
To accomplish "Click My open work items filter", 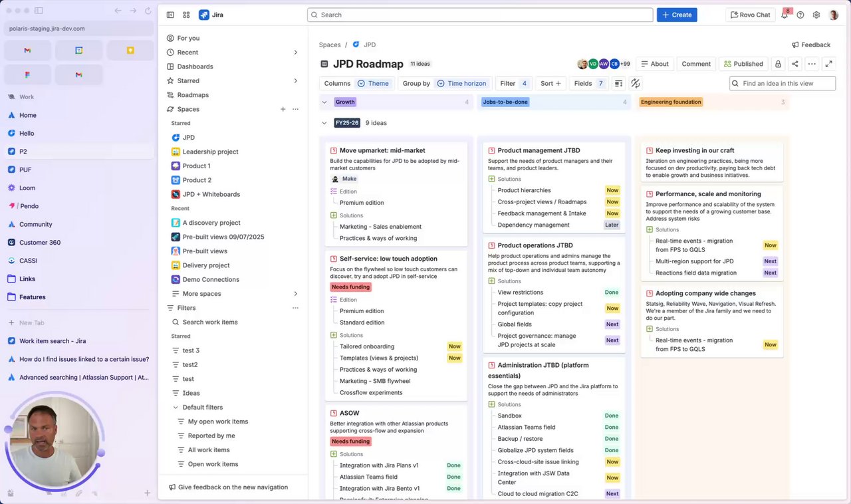I will tap(218, 422).
